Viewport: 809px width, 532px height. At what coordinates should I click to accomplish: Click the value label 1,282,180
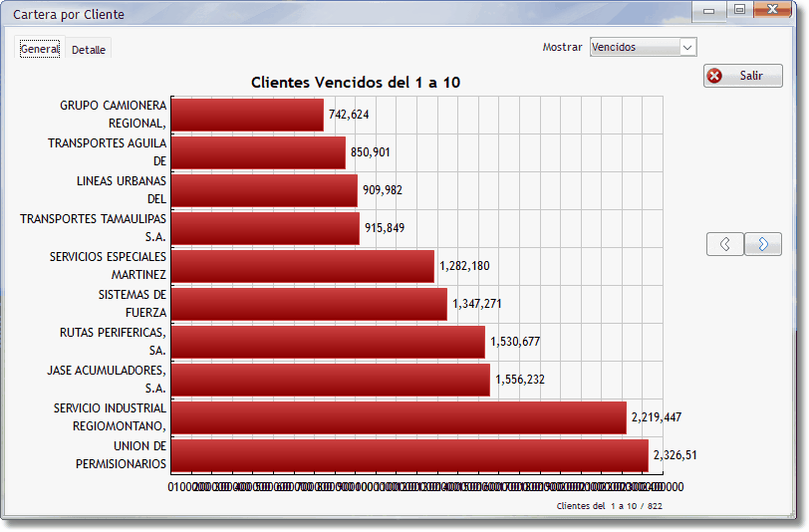tap(464, 266)
